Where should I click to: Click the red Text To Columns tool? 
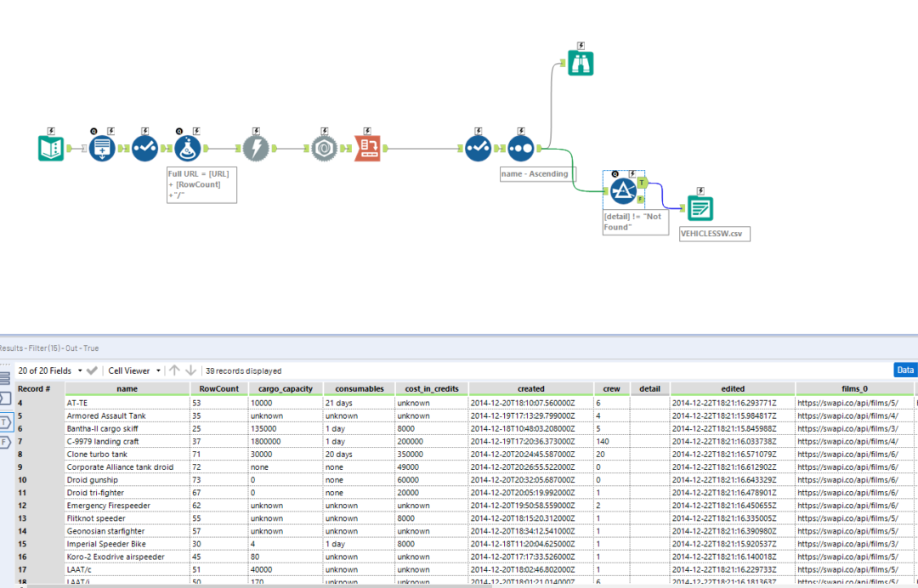click(367, 147)
